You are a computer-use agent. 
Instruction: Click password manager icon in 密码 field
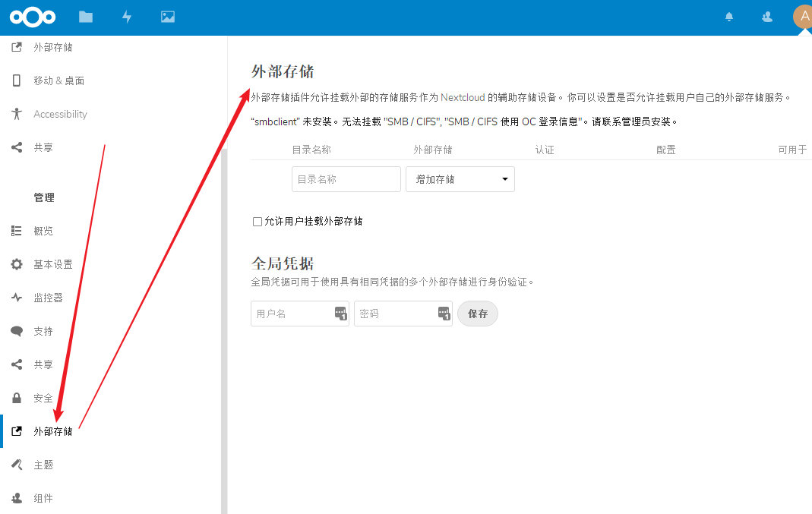(x=444, y=313)
